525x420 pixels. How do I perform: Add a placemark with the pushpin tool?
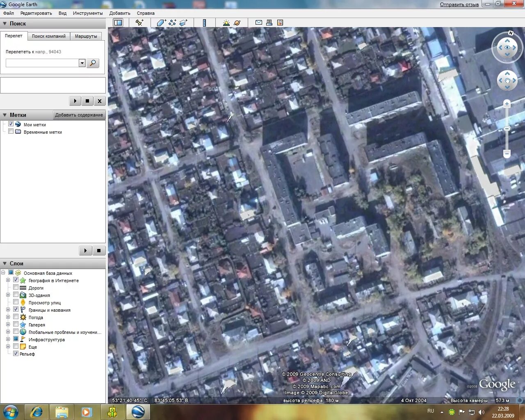click(139, 23)
